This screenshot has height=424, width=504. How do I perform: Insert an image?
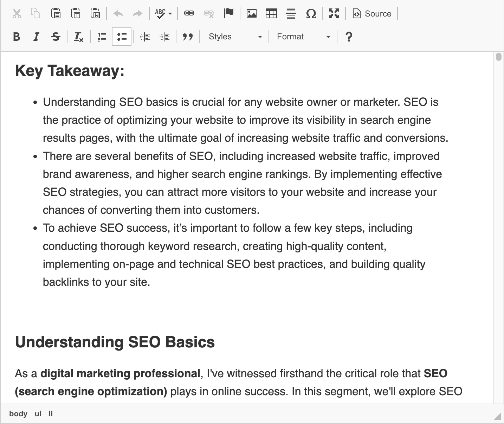(252, 14)
